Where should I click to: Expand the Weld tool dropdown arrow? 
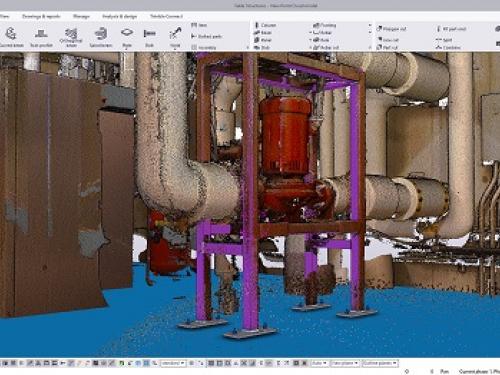point(175,49)
